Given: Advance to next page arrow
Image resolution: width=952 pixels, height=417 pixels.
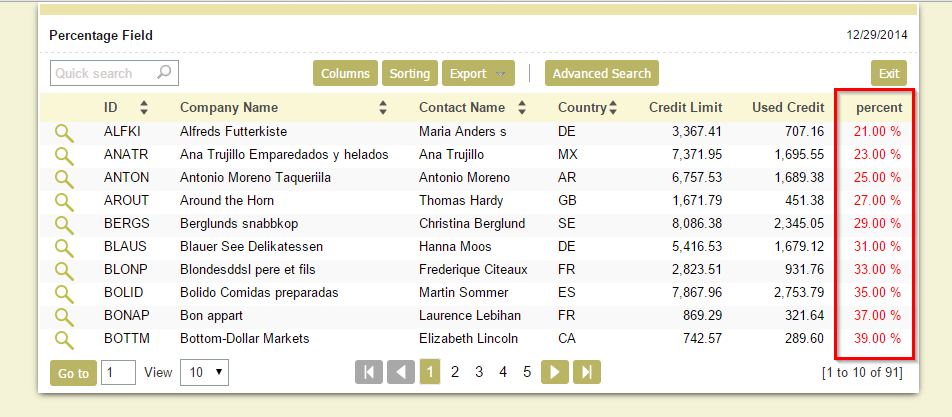Looking at the screenshot, I should click(555, 372).
